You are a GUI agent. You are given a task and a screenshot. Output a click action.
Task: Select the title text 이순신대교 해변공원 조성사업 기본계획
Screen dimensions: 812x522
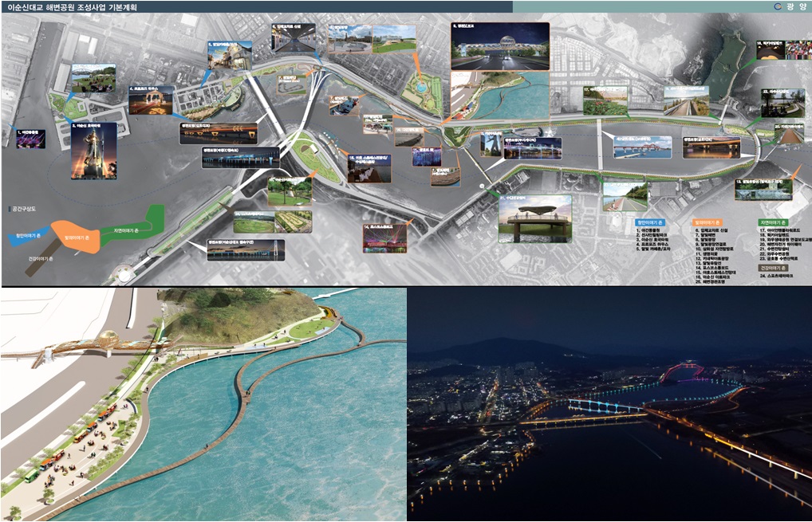[x=72, y=7]
